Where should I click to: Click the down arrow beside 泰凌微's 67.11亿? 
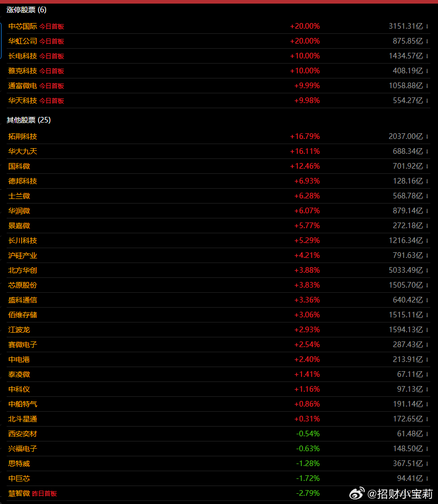(427, 374)
